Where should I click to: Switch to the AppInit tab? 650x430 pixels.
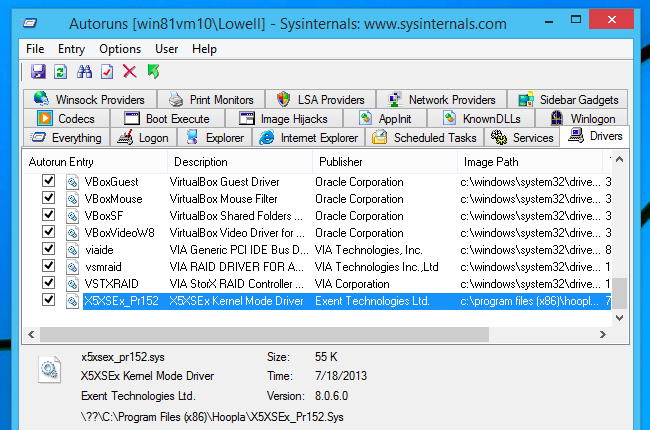click(x=385, y=119)
